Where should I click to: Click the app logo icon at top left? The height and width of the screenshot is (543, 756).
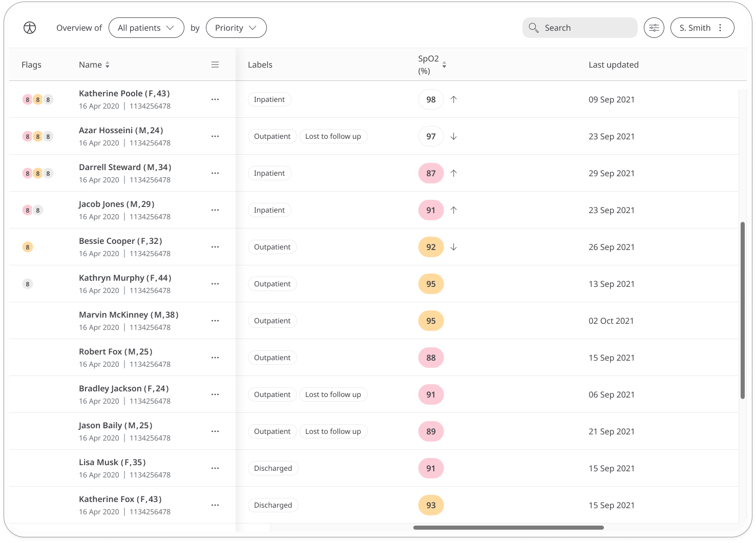point(30,28)
